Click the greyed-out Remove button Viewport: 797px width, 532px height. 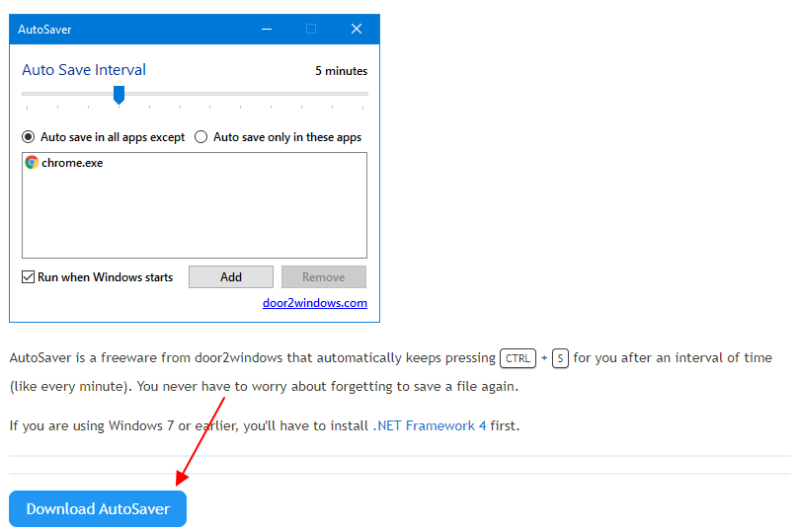click(x=324, y=277)
